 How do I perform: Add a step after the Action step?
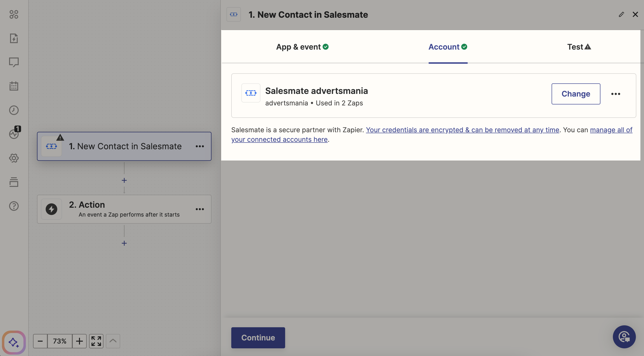(x=124, y=243)
